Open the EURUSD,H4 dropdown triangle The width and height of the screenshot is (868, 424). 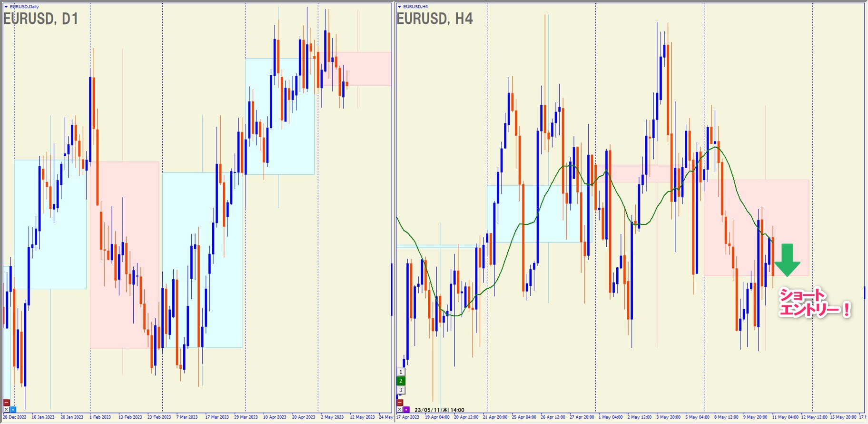click(x=399, y=7)
